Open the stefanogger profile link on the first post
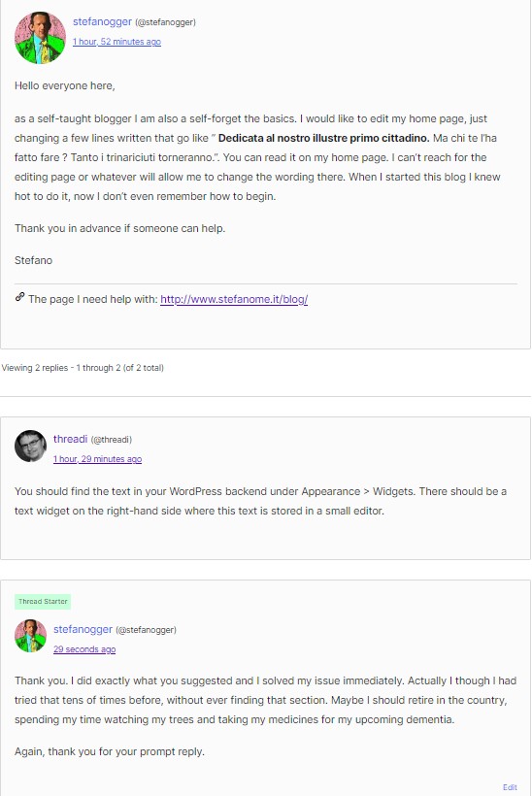The height and width of the screenshot is (796, 532). [102, 21]
